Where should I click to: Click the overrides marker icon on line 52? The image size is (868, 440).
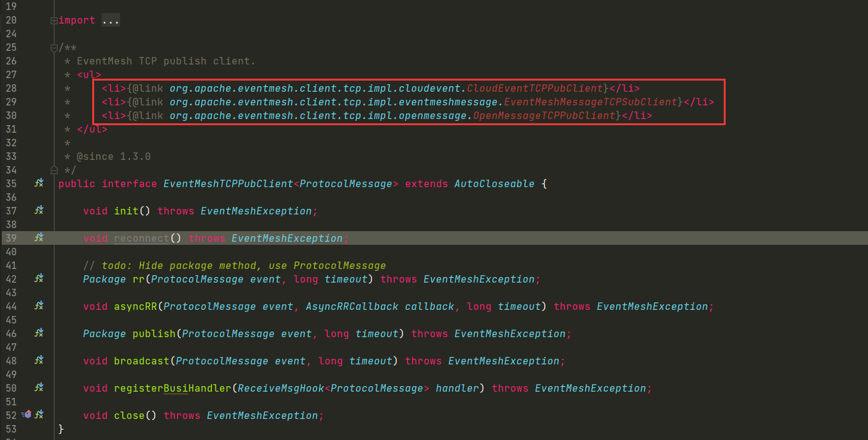[x=26, y=415]
